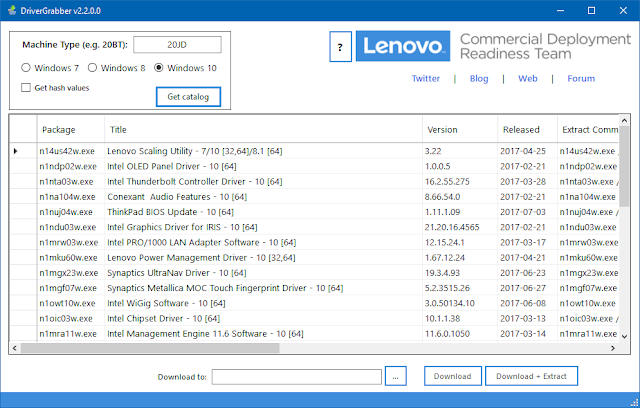Click the vertical scrollbar up arrow
Viewport: 640px width, 408px height.
pos(624,120)
